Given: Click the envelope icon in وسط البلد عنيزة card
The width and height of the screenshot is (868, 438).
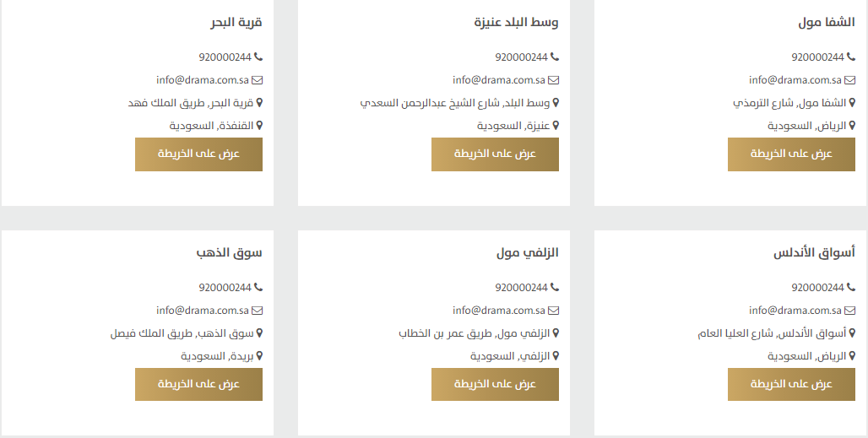Looking at the screenshot, I should tap(554, 80).
